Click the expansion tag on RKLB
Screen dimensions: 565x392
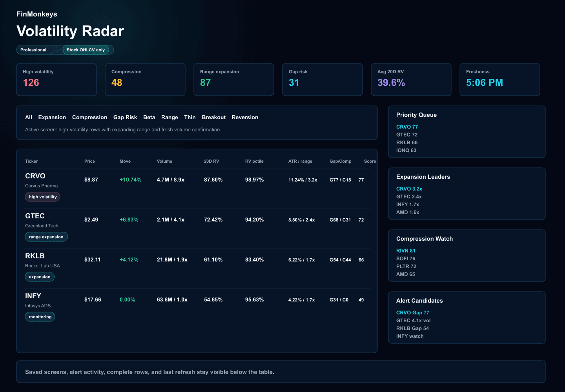pyautogui.click(x=40, y=277)
